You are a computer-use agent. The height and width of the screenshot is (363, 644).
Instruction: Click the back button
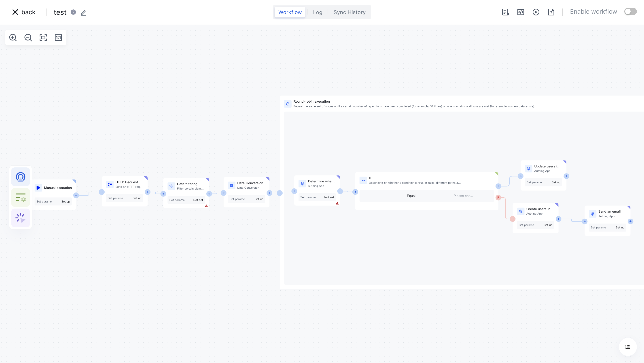(x=24, y=12)
